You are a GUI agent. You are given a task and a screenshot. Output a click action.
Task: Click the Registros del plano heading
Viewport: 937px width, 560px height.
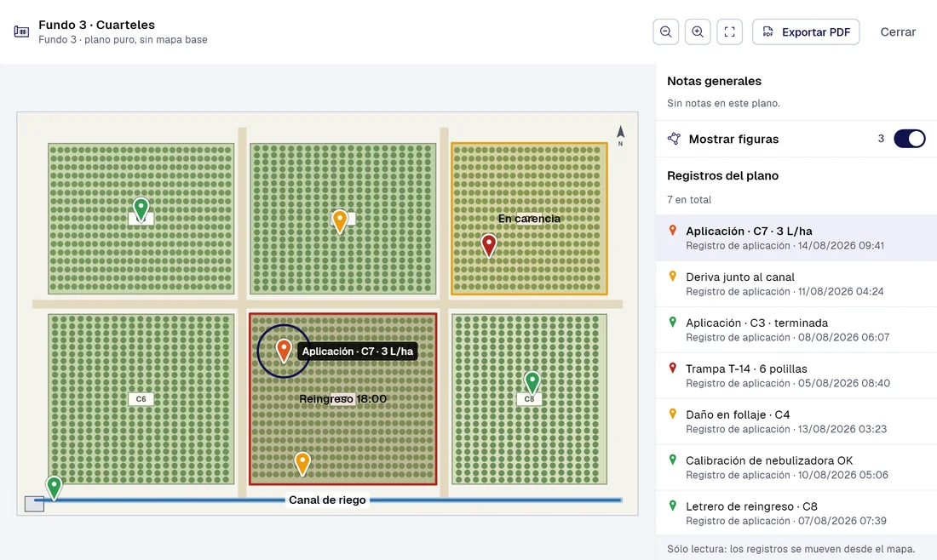(x=722, y=175)
